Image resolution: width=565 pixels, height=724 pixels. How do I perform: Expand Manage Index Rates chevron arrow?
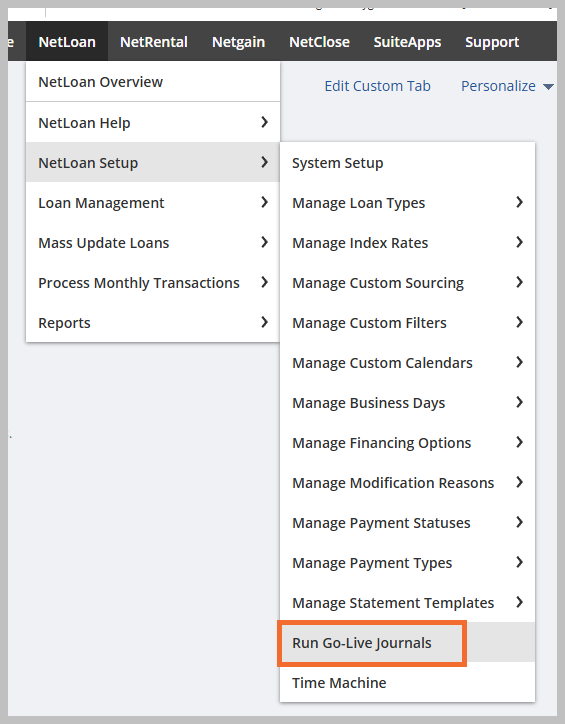click(x=519, y=242)
